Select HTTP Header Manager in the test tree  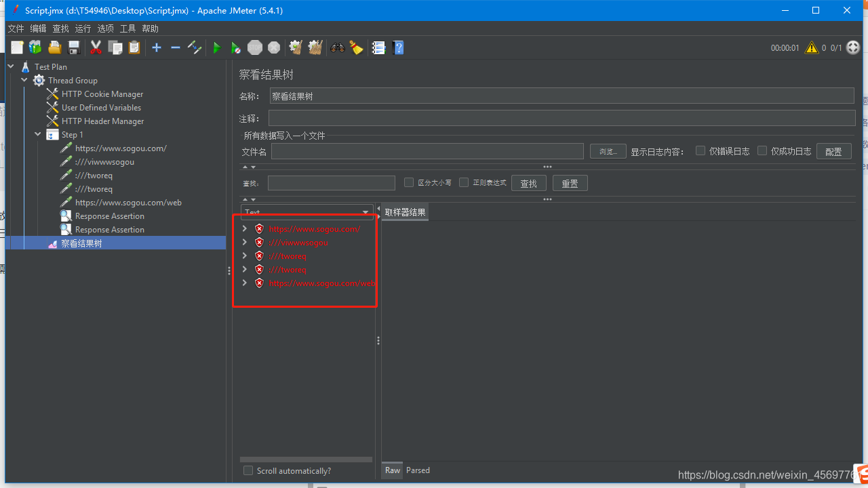click(102, 121)
